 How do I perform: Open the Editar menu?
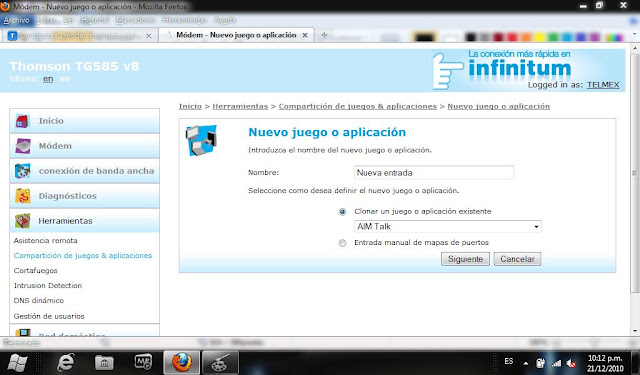(46, 20)
